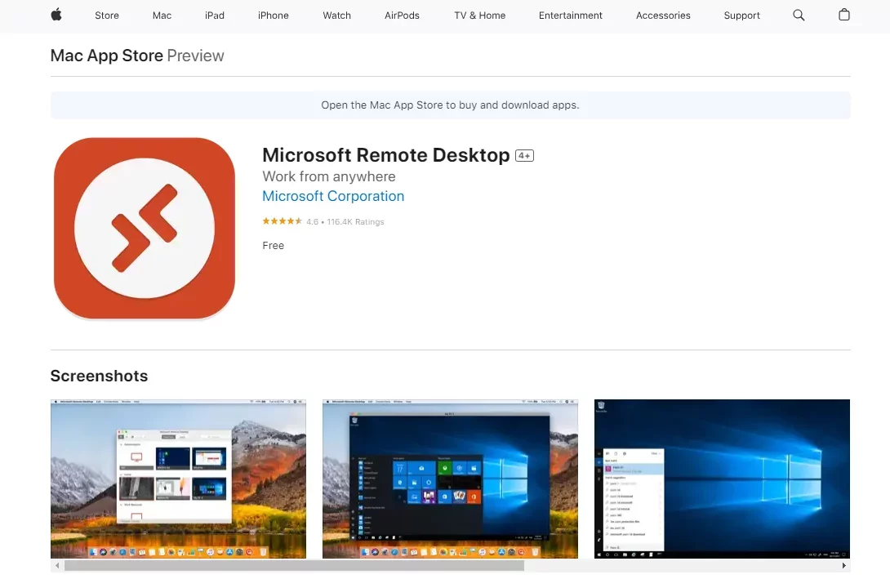Open the first screenshot showing the connection list
This screenshot has width=890, height=588.
click(x=178, y=479)
